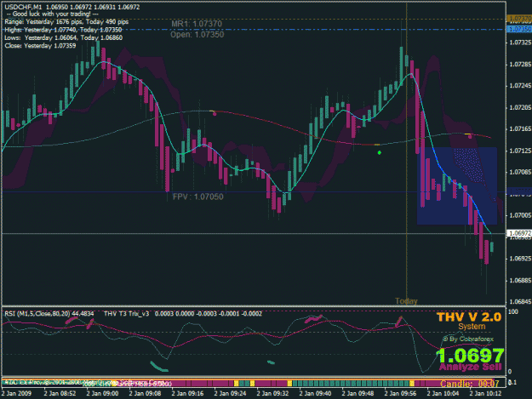Viewport: 532px width, 399px height.
Task: Click the '2 Jan 08:52' time label
Action: click(60, 394)
